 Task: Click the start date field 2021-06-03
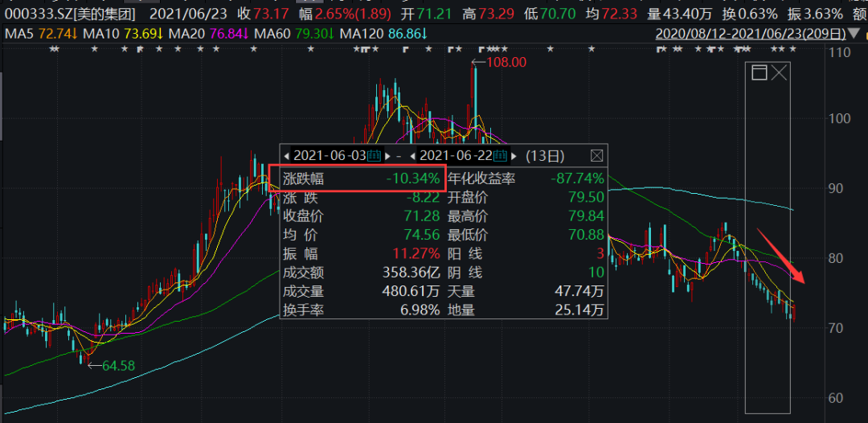click(330, 155)
